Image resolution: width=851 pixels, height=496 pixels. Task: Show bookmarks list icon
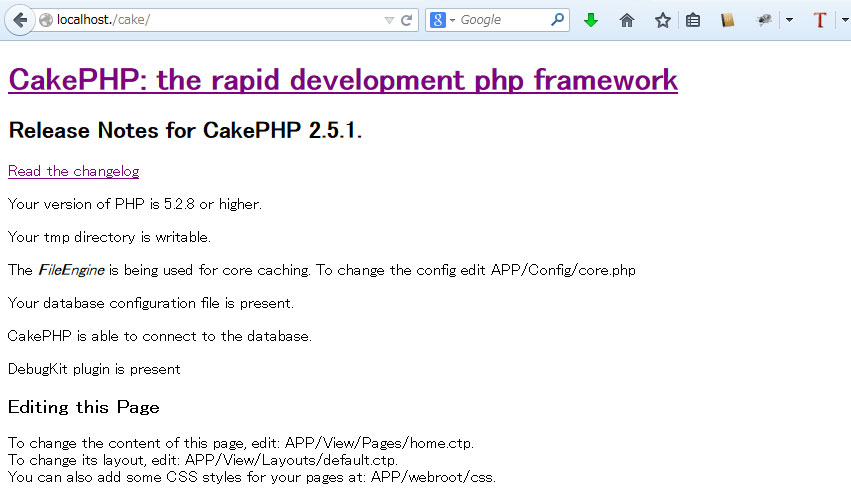693,21
